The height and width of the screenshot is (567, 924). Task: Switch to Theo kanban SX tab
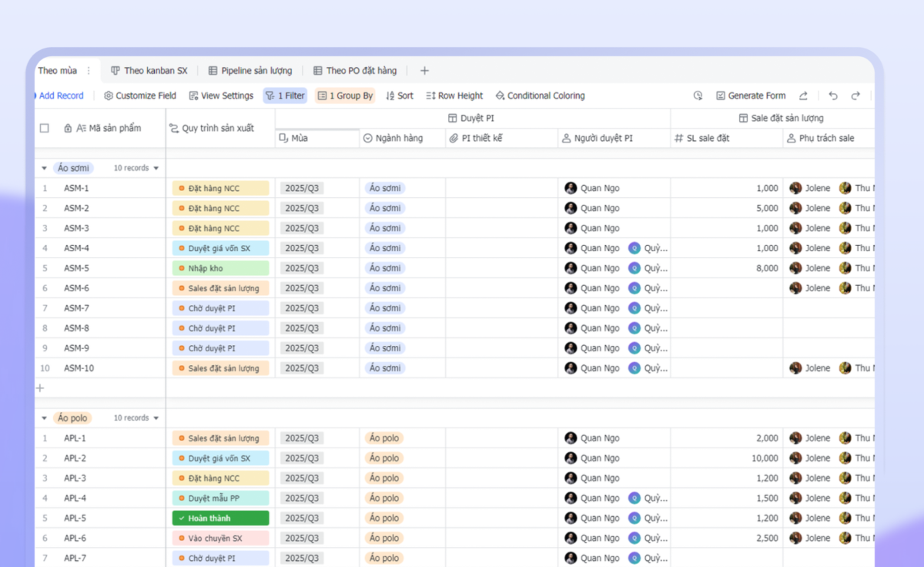(x=149, y=71)
